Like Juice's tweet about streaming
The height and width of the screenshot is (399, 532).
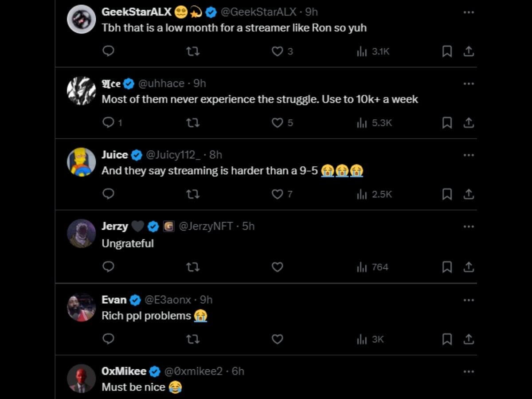click(x=278, y=194)
